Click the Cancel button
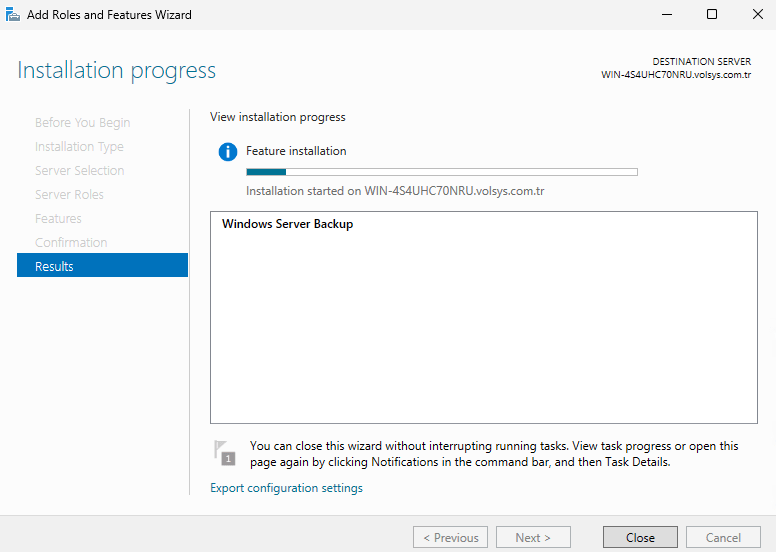 (723, 537)
